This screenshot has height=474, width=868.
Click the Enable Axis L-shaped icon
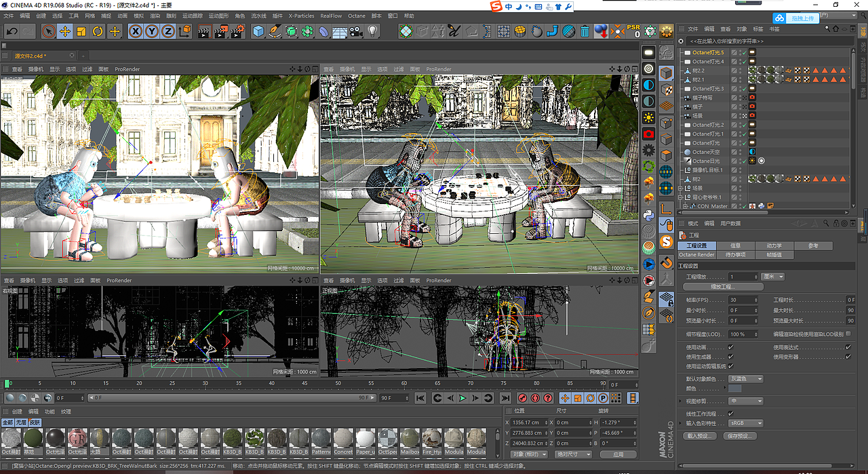click(667, 210)
